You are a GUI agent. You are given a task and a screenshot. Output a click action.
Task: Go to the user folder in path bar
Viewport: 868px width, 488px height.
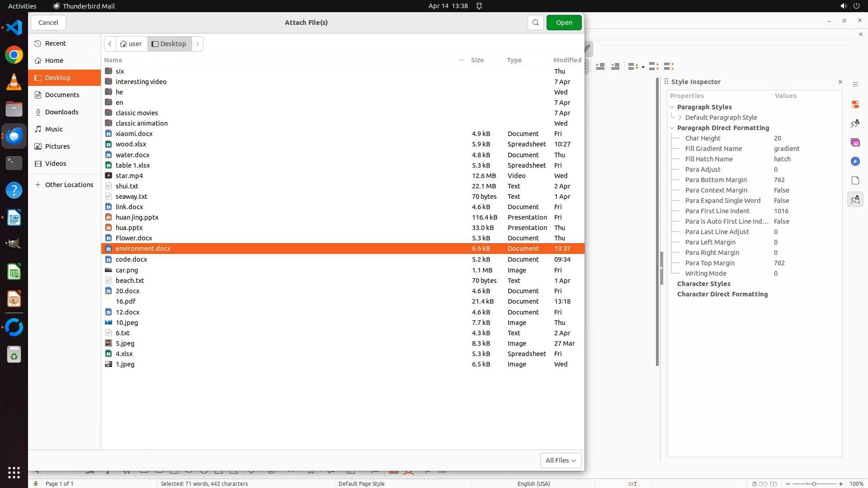pyautogui.click(x=131, y=44)
